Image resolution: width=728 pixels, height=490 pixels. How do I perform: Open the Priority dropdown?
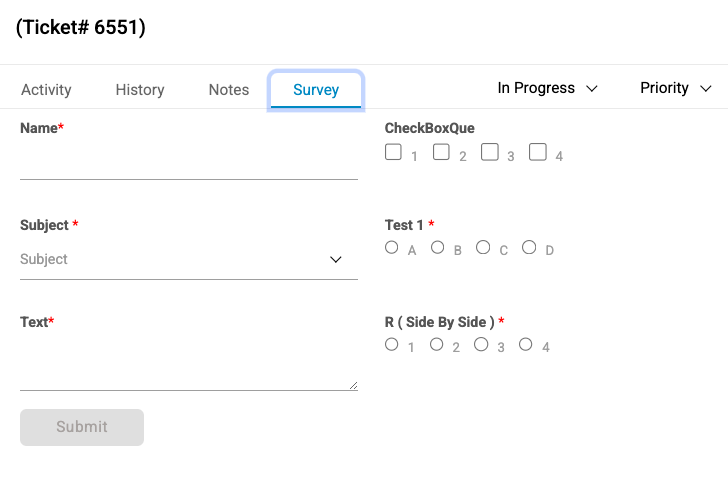coord(676,88)
